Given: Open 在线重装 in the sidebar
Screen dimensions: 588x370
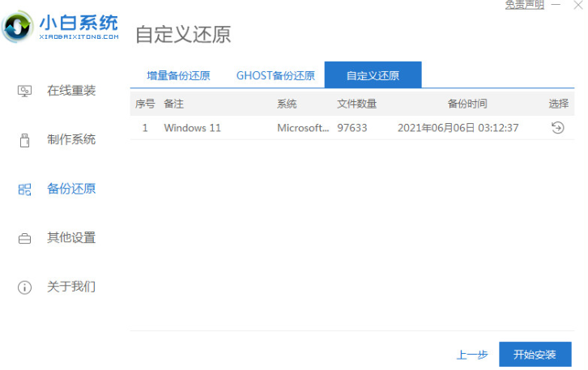Looking at the screenshot, I should pyautogui.click(x=71, y=91).
